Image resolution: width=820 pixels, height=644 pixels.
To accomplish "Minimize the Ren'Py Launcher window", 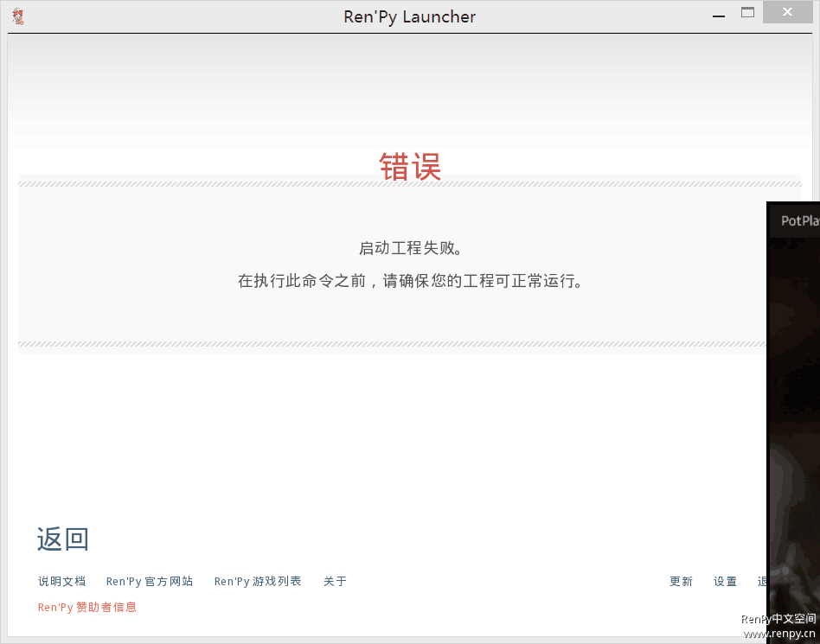I will coord(719,16).
